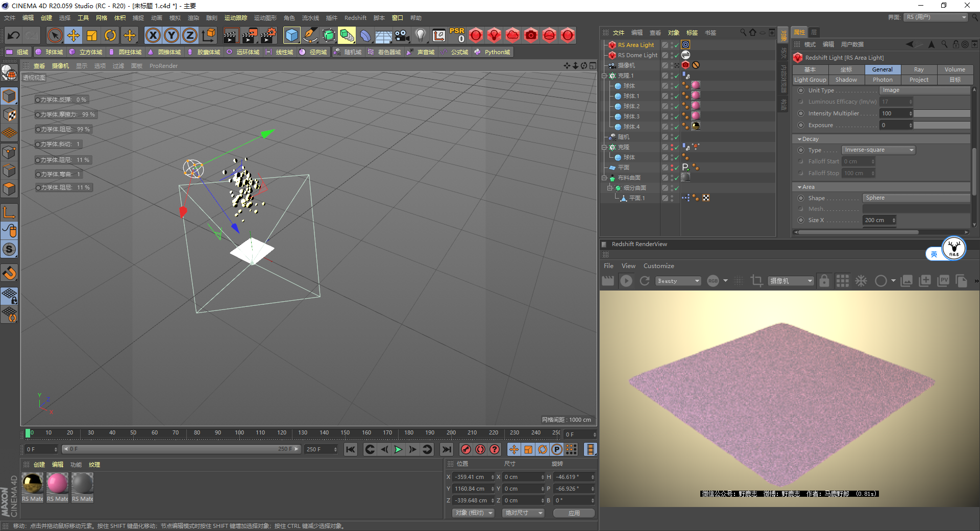Click the Intensity Multiplier slider bar
The width and height of the screenshot is (980, 531).
pos(941,113)
